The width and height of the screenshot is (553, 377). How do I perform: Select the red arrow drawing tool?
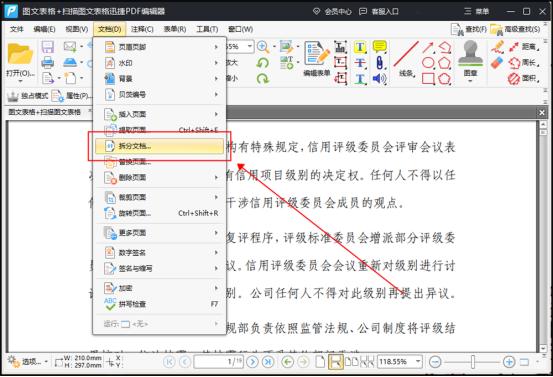pos(428,47)
